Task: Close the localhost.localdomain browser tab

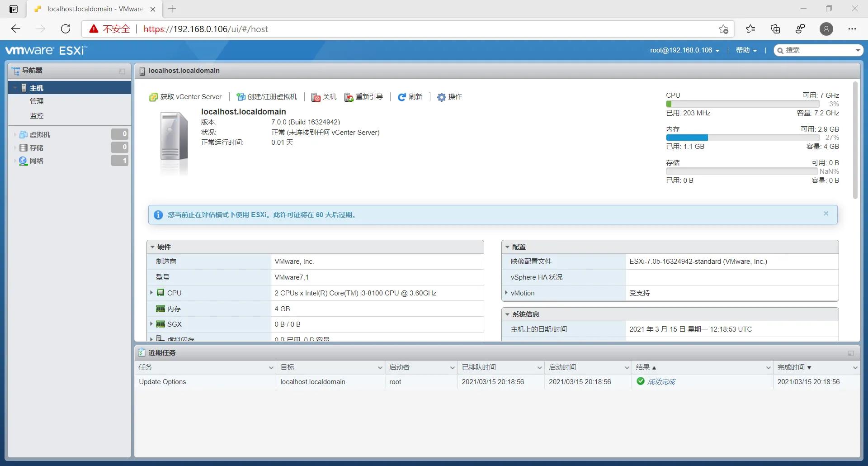Action: click(153, 9)
